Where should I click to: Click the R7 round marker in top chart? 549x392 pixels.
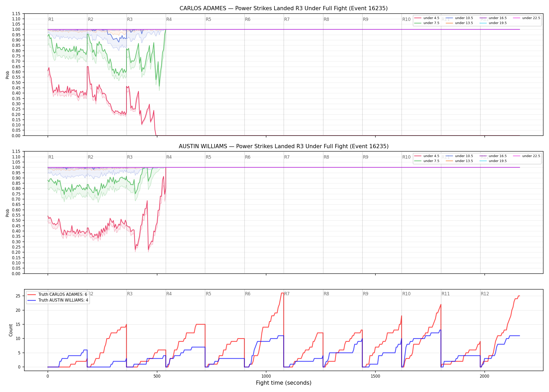point(287,19)
